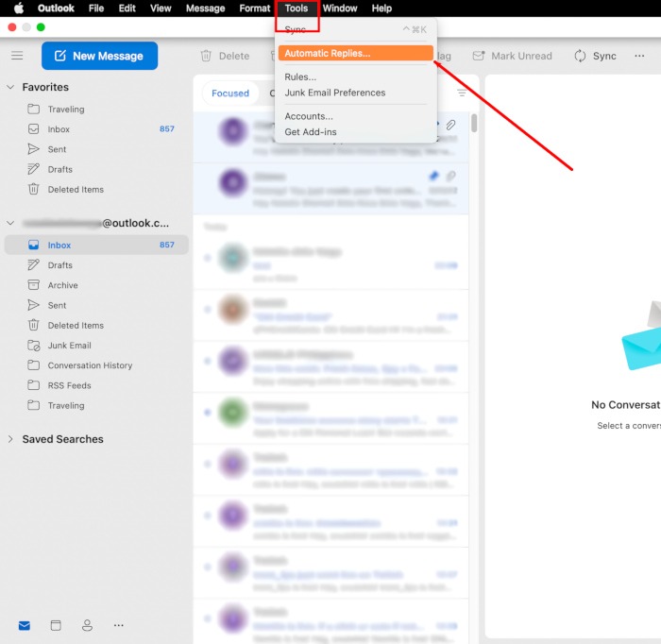Open the toolbar more options ellipsis

(x=639, y=56)
